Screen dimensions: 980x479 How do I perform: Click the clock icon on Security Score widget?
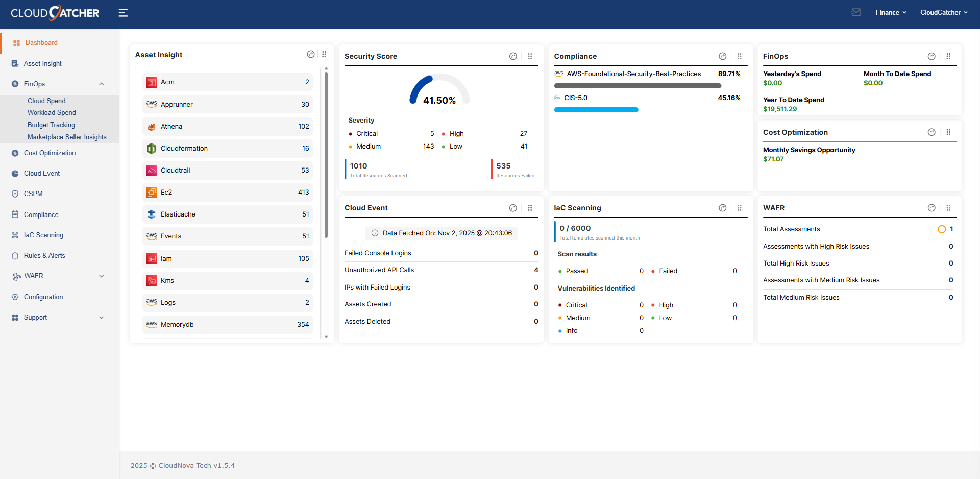(x=513, y=56)
